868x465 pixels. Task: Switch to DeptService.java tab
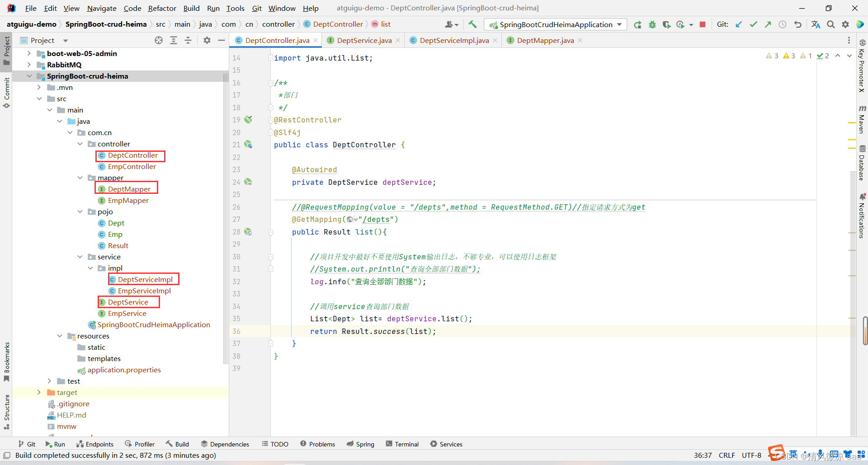pyautogui.click(x=364, y=40)
